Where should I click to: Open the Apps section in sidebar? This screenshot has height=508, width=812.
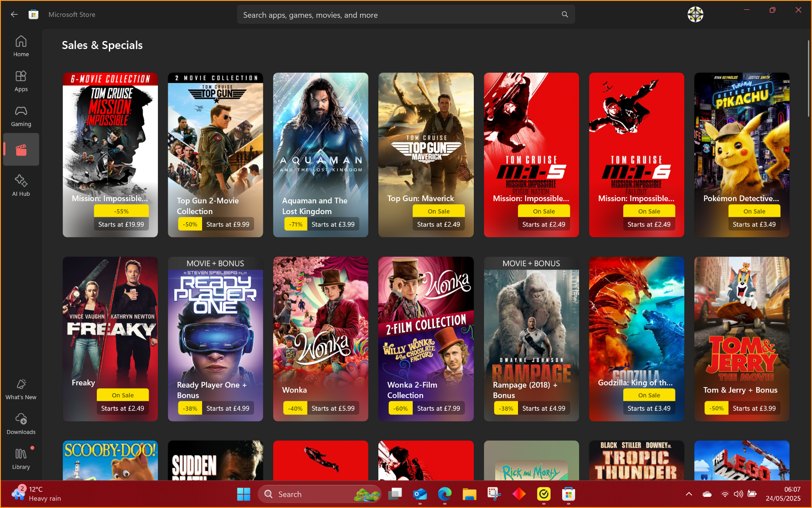pos(21,81)
